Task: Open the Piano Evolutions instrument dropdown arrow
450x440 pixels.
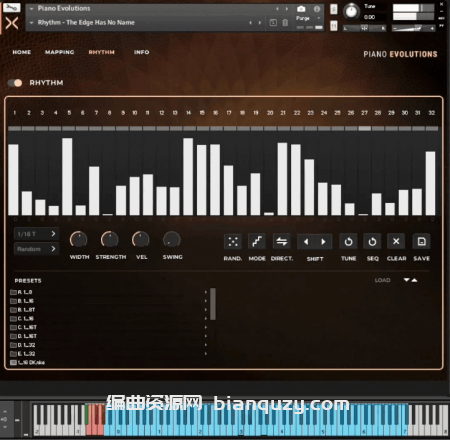Action: [x=31, y=9]
